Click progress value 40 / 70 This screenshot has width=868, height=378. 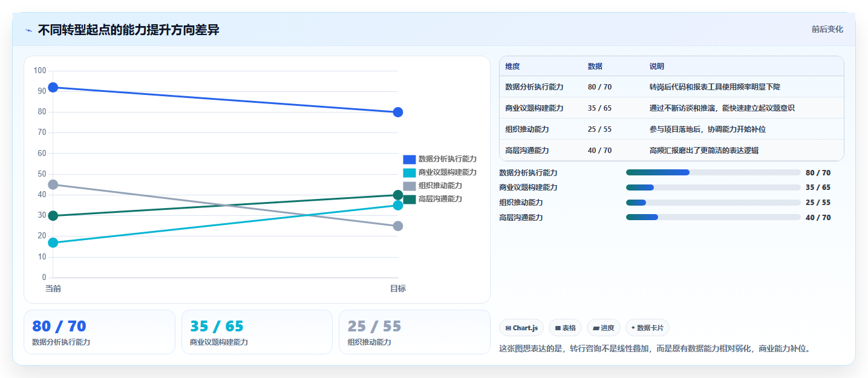pyautogui.click(x=818, y=218)
